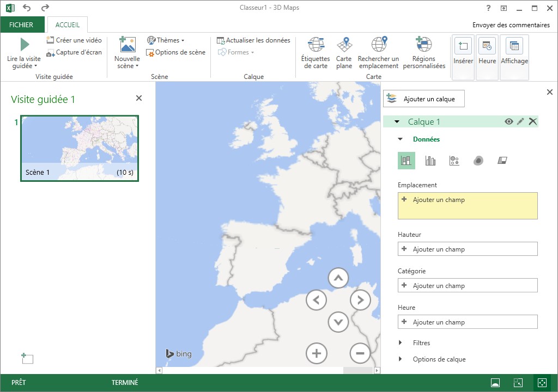Open the Thèmes dropdown
This screenshot has width=558, height=392.
pos(166,40)
